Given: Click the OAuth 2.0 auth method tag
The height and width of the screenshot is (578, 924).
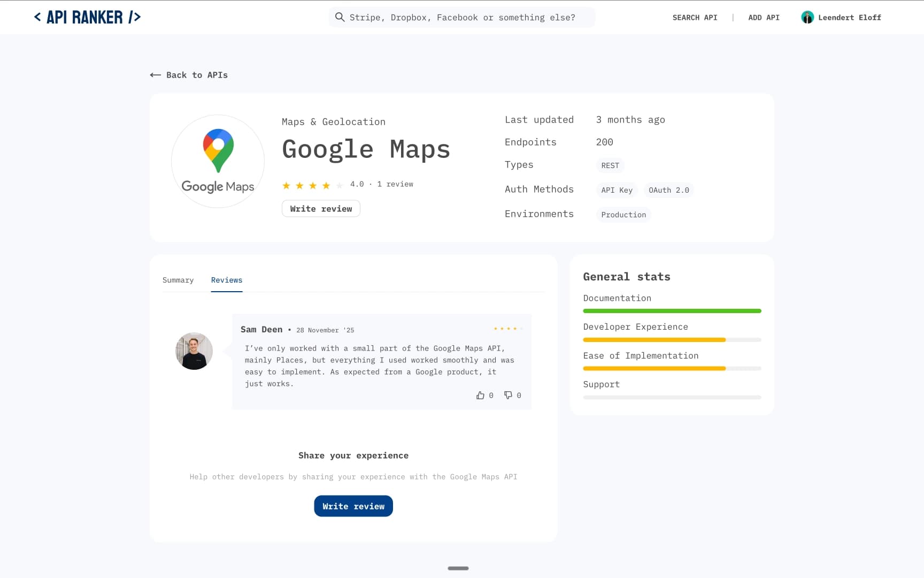Looking at the screenshot, I should tap(668, 190).
